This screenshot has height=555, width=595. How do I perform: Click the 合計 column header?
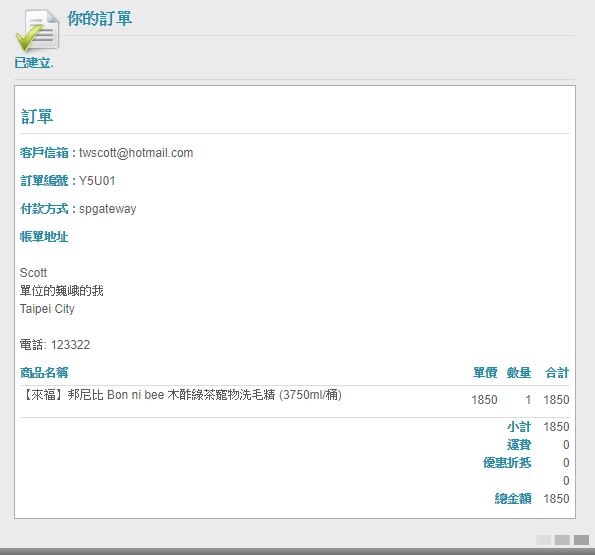(557, 373)
